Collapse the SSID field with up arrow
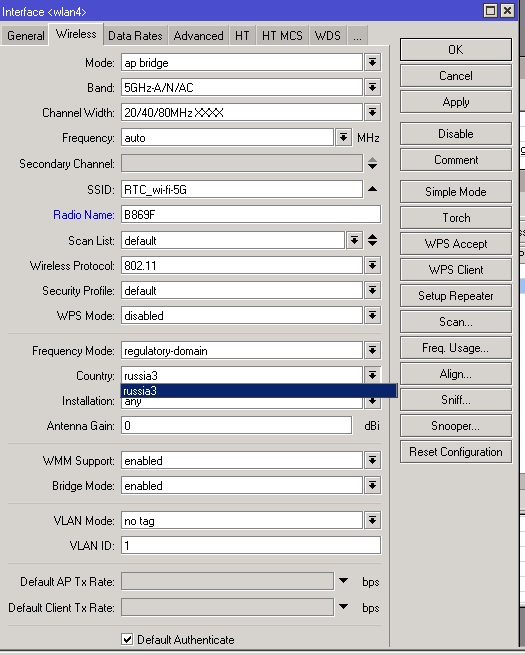Image resolution: width=525 pixels, height=655 pixels. click(x=373, y=189)
